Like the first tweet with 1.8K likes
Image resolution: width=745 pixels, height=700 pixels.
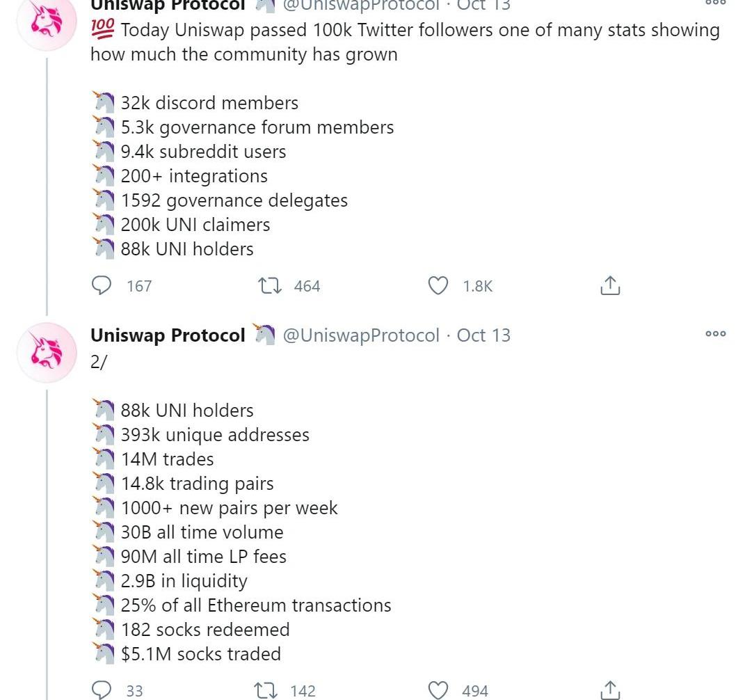tap(438, 285)
